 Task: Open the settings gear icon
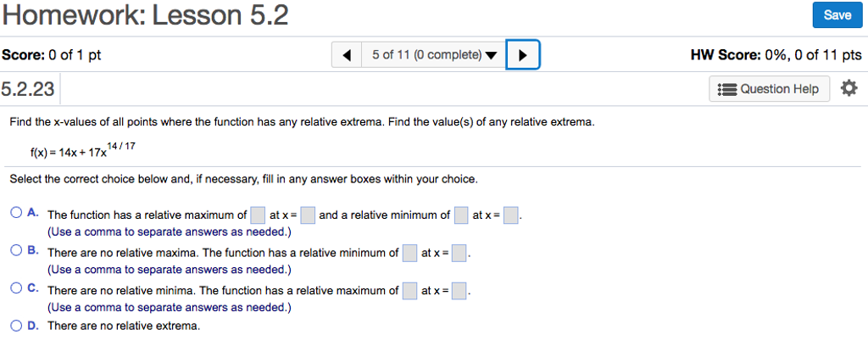[849, 88]
